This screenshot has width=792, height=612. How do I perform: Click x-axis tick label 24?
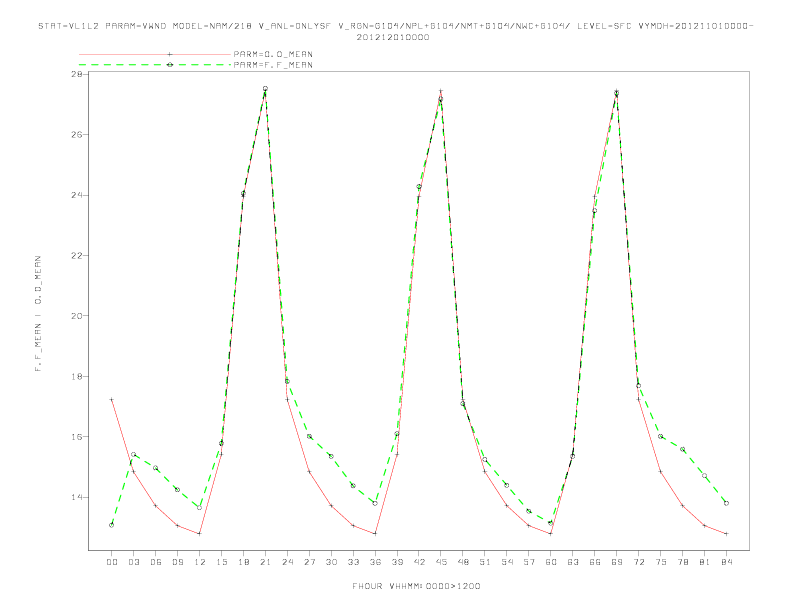287,562
